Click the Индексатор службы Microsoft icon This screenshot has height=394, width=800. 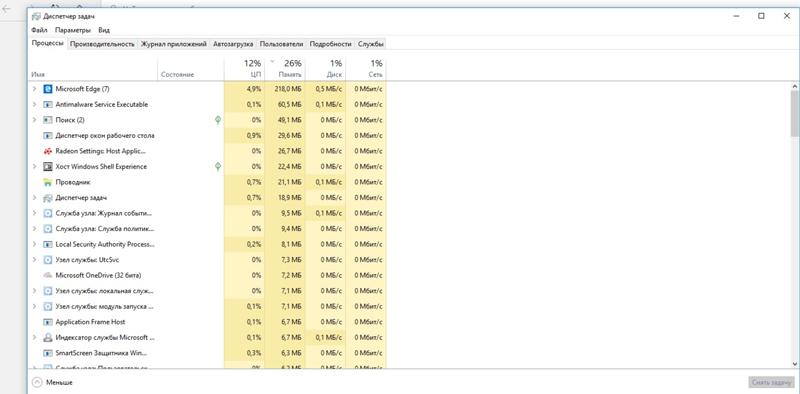pos(47,337)
